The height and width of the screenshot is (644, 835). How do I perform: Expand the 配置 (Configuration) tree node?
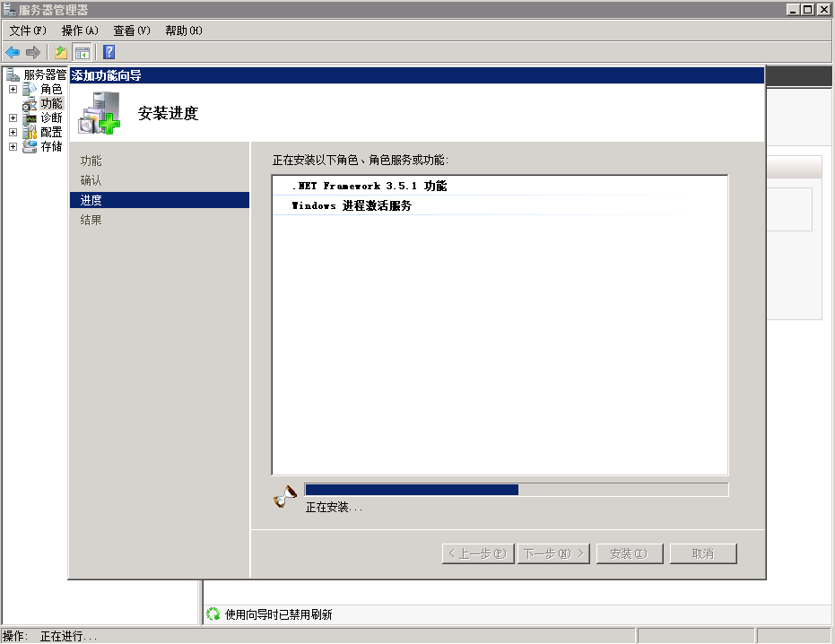pos(13,133)
